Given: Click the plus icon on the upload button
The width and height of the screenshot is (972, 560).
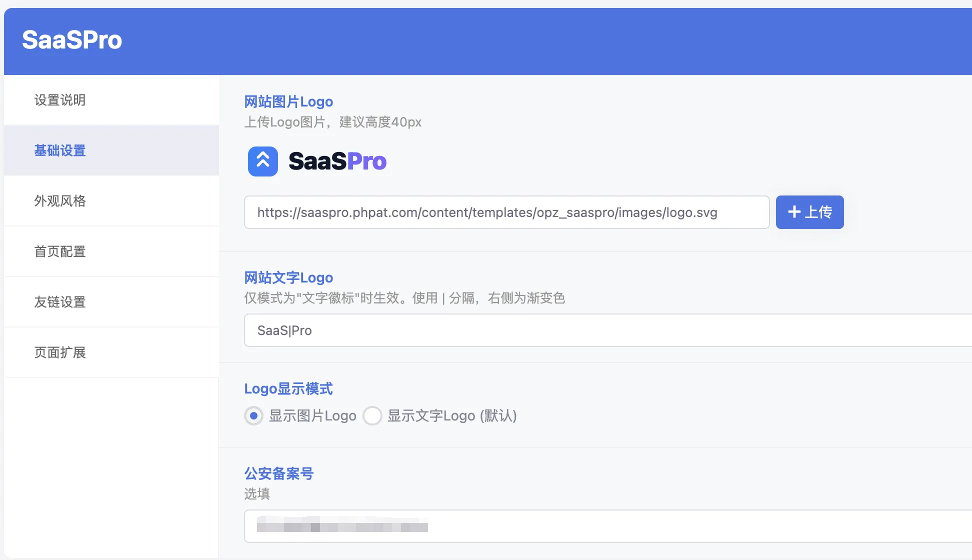Looking at the screenshot, I should 793,212.
